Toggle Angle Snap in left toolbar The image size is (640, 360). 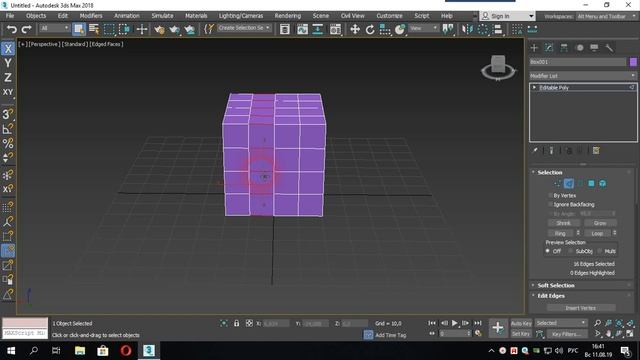[8, 129]
